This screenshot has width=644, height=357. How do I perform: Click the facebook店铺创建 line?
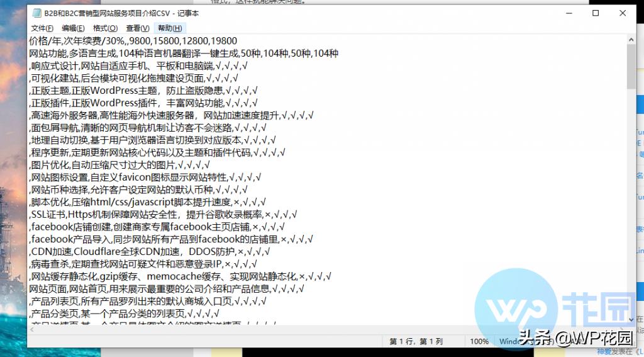click(157, 227)
